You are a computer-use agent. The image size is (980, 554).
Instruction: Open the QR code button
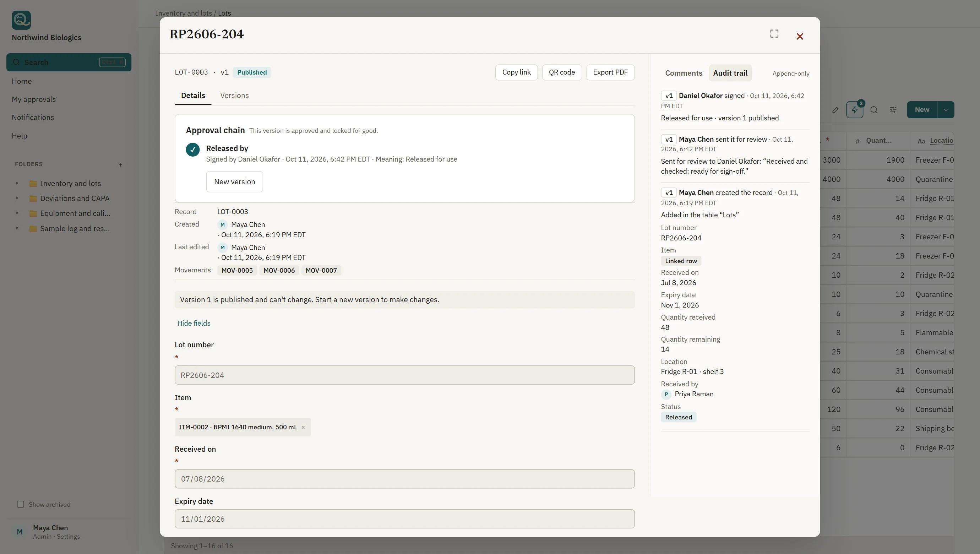point(561,72)
